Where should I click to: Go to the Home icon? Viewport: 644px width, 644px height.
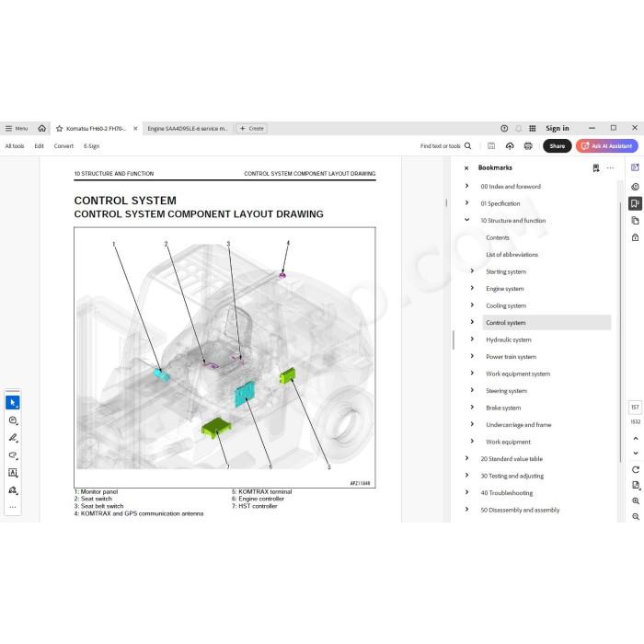[42, 129]
